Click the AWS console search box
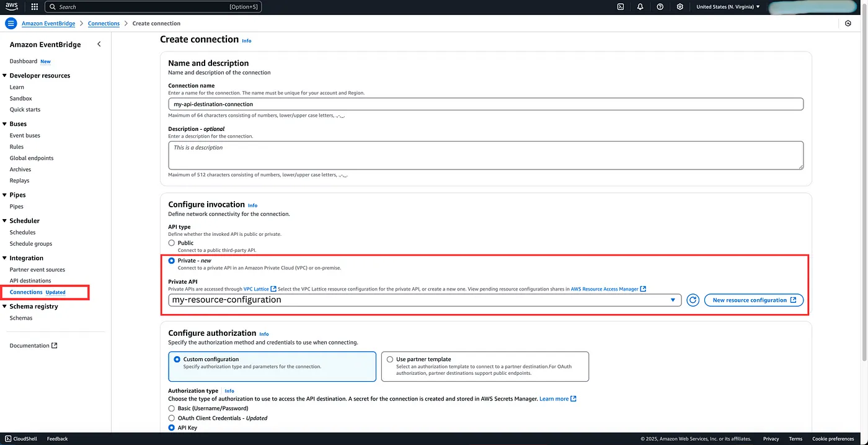This screenshot has height=445, width=868. 153,7
